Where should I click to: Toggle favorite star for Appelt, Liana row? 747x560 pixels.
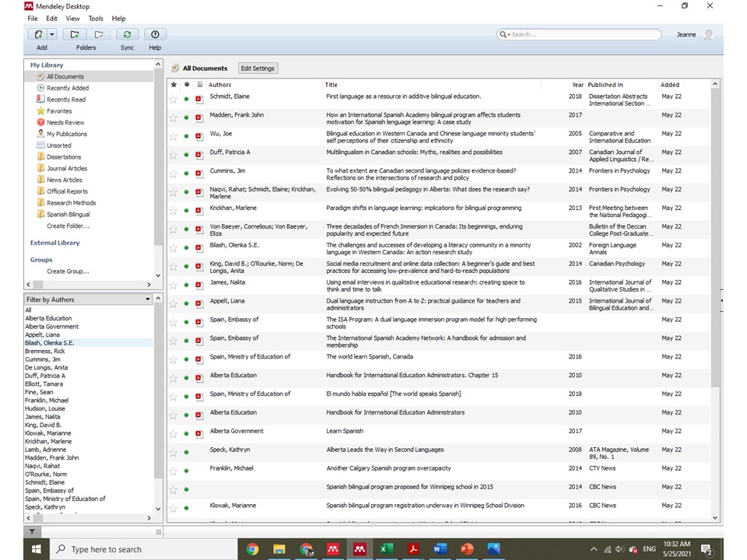pos(174,304)
